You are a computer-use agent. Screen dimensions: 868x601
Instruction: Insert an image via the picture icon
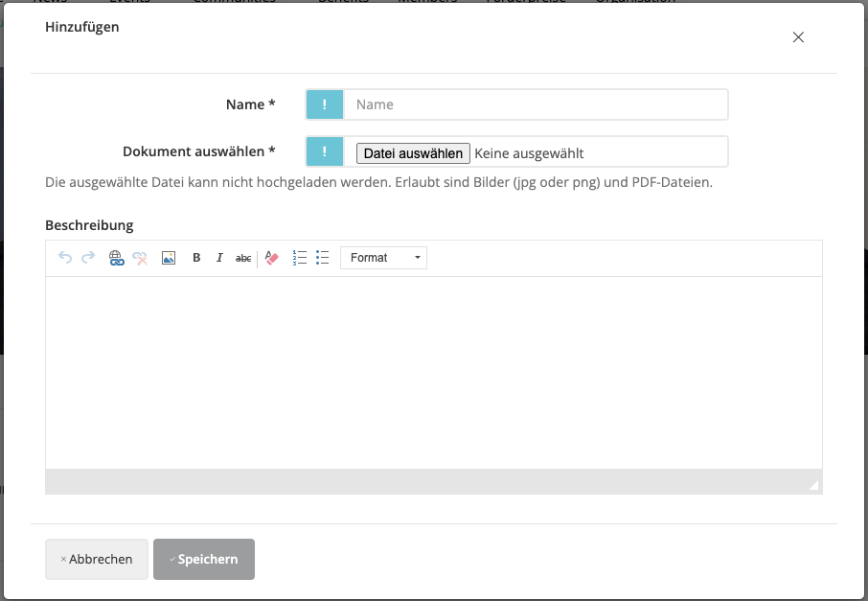point(169,258)
